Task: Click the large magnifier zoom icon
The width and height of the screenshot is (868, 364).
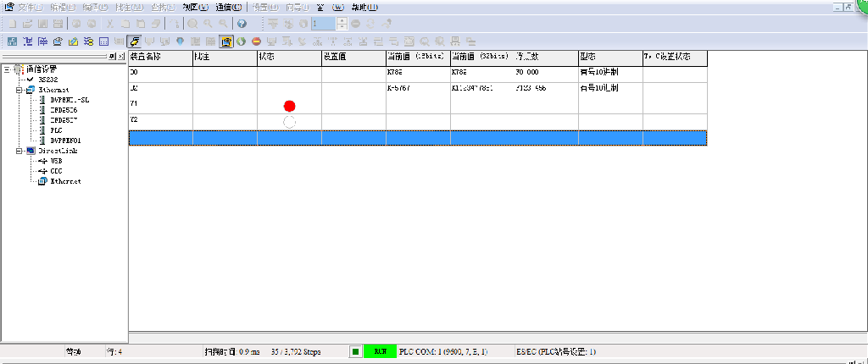Action: coord(192,24)
